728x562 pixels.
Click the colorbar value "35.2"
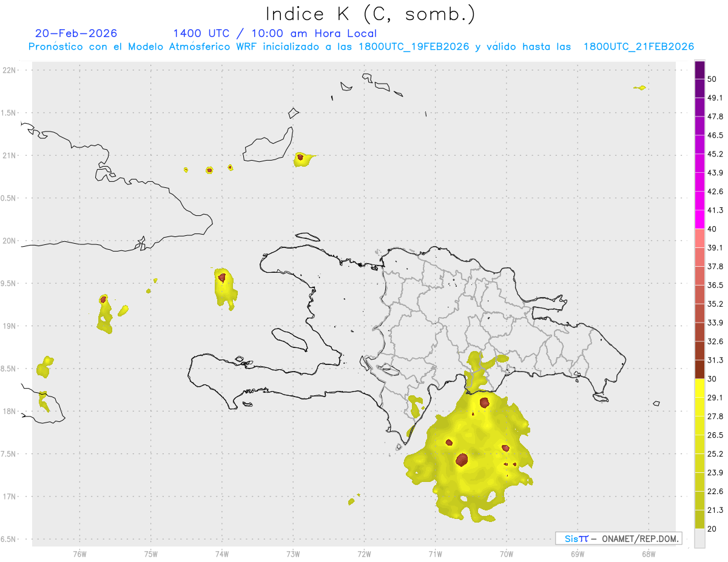click(715, 304)
